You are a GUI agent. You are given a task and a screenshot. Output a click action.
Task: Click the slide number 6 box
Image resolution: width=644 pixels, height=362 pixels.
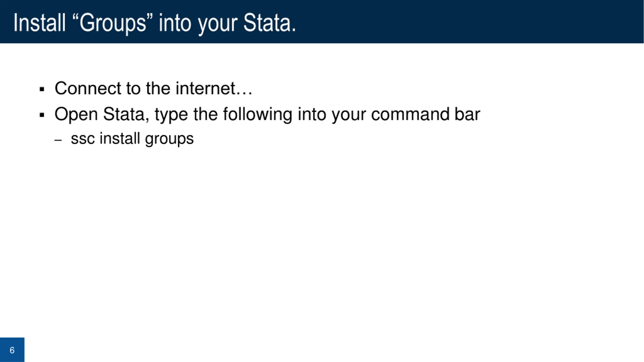(12, 350)
